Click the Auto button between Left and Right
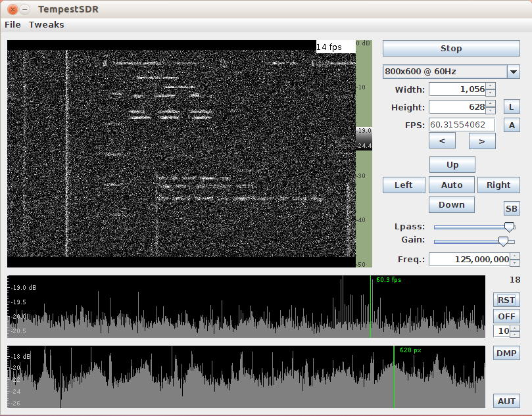This screenshot has height=416, width=532. (452, 185)
